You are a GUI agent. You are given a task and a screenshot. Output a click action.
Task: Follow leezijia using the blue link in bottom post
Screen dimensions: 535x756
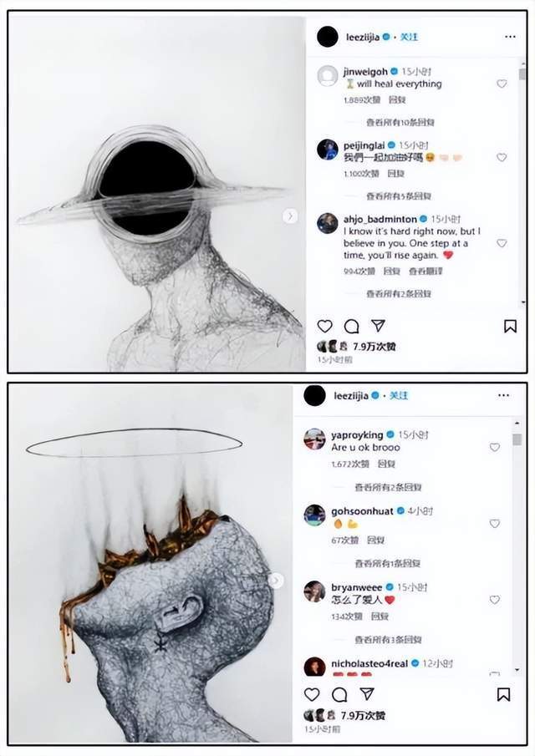click(399, 395)
